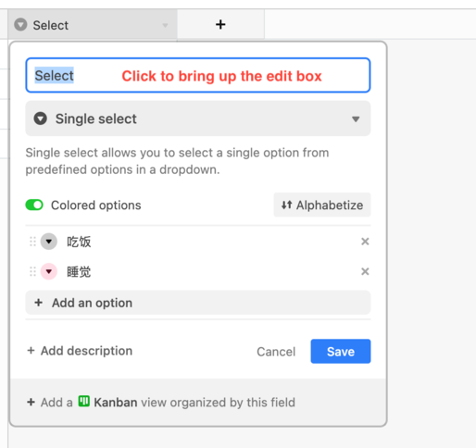Viewport: 476px width, 448px height.
Task: Grab the drag handle beside 睡觉
Action: coord(32,271)
